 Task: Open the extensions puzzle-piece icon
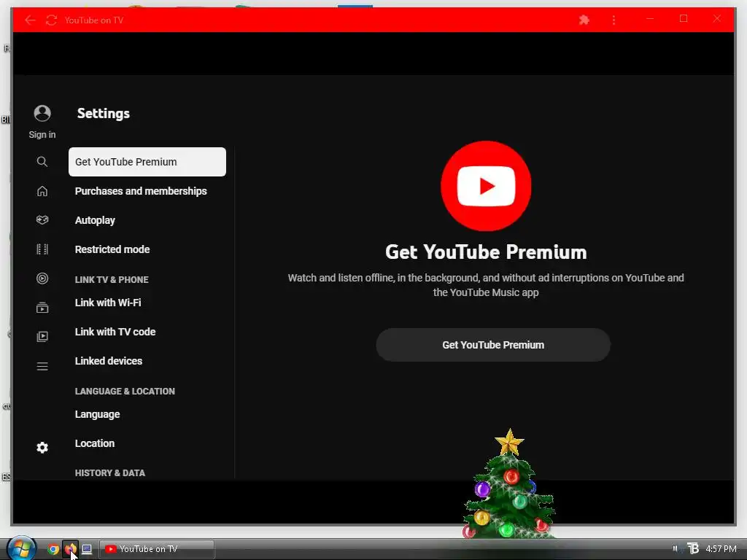click(584, 20)
